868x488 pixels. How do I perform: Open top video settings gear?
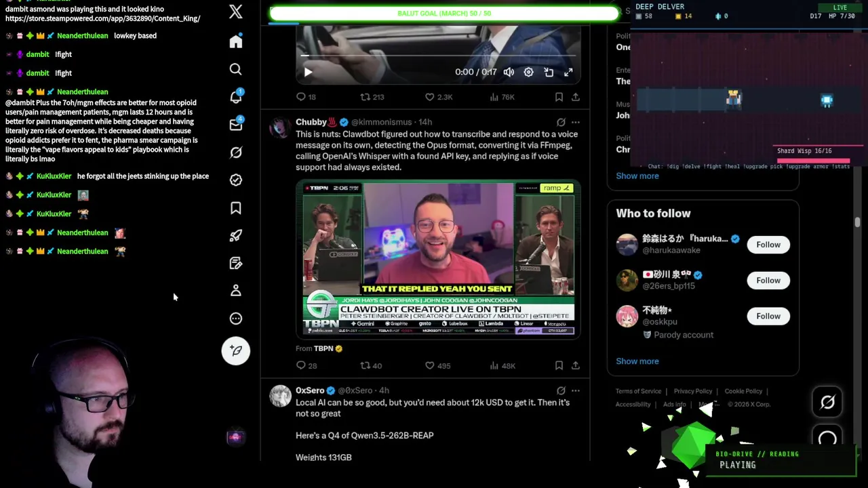tap(528, 72)
